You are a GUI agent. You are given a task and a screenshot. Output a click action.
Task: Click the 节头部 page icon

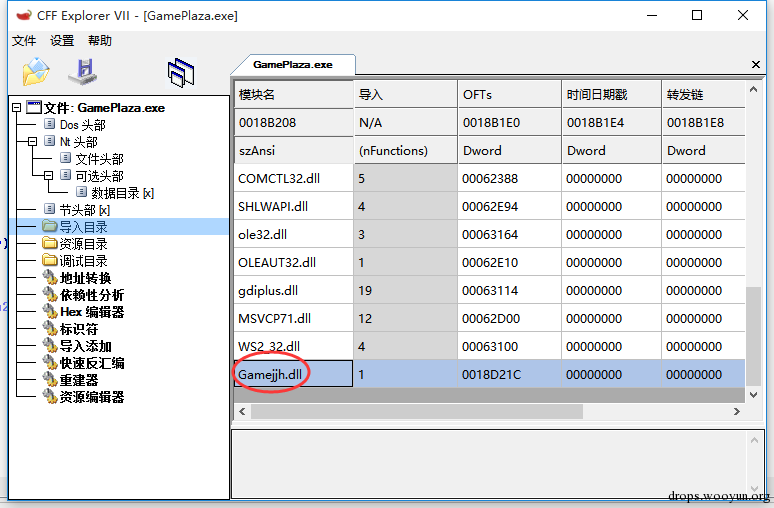point(49,209)
